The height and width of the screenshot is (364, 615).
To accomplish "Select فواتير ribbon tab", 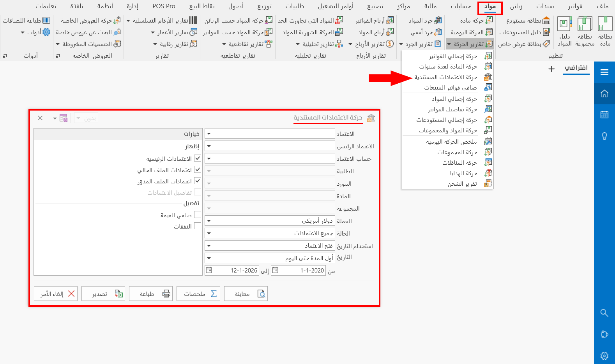I will coord(575,6).
